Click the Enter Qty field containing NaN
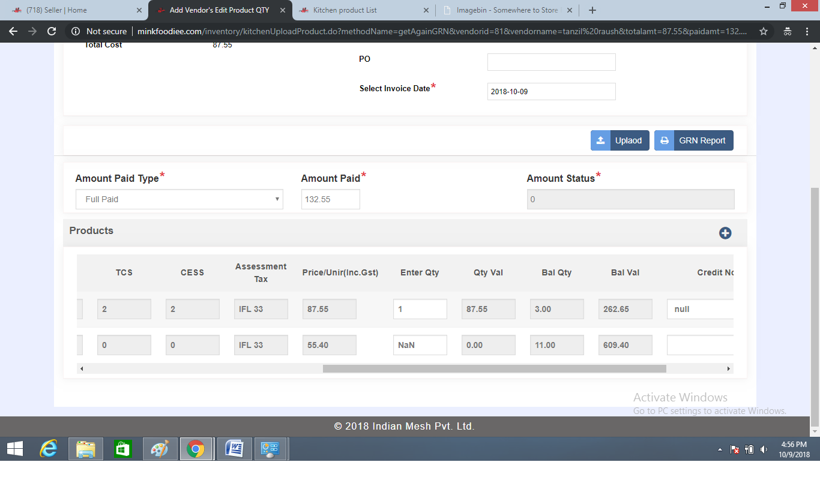The image size is (820, 504). coord(420,345)
